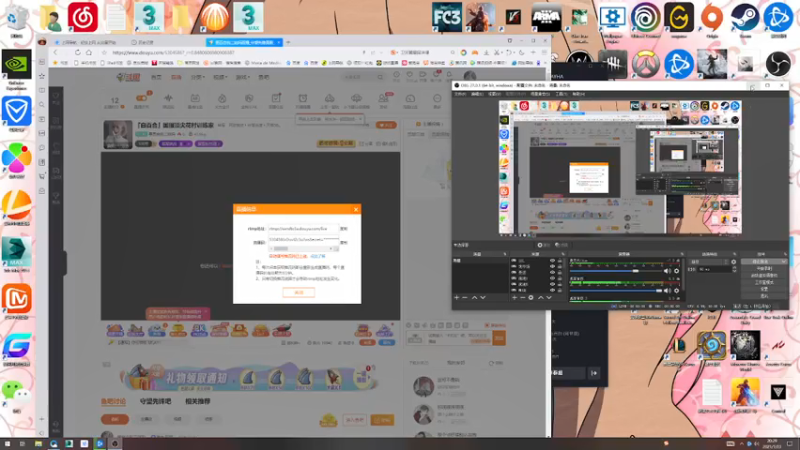This screenshot has width=800, height=450.
Task: Open the NetEase Cloud Music desktop icon
Action: point(83,17)
